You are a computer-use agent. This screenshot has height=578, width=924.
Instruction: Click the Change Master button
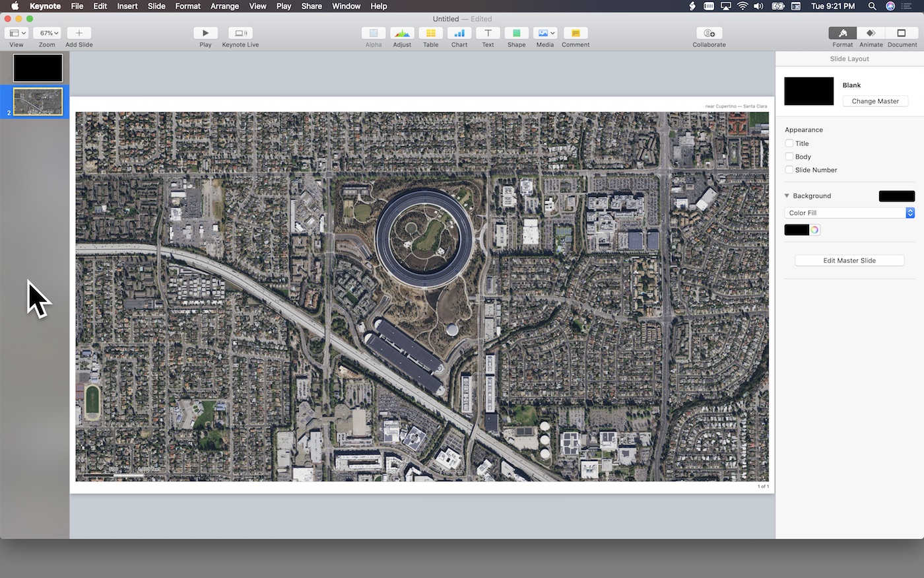point(875,101)
